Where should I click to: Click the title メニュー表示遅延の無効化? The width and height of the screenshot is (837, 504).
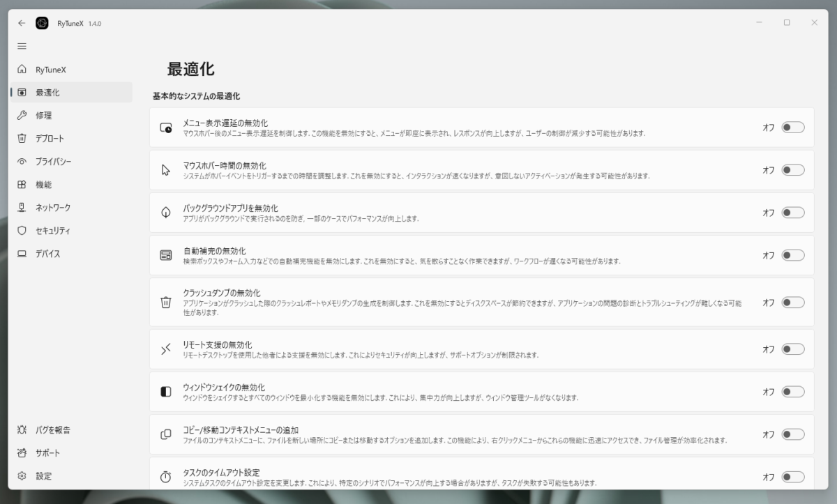click(x=225, y=123)
